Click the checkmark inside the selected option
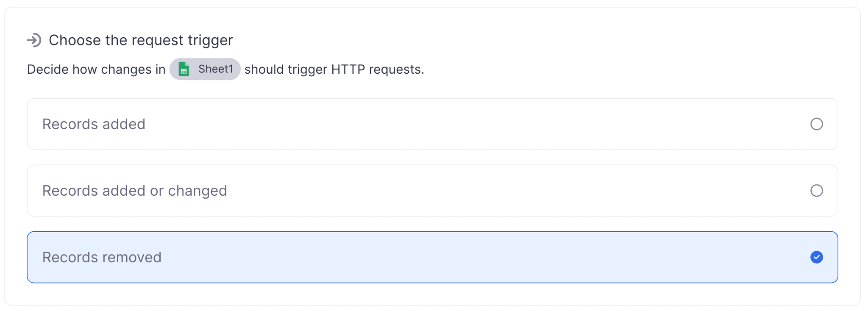 pyautogui.click(x=816, y=257)
